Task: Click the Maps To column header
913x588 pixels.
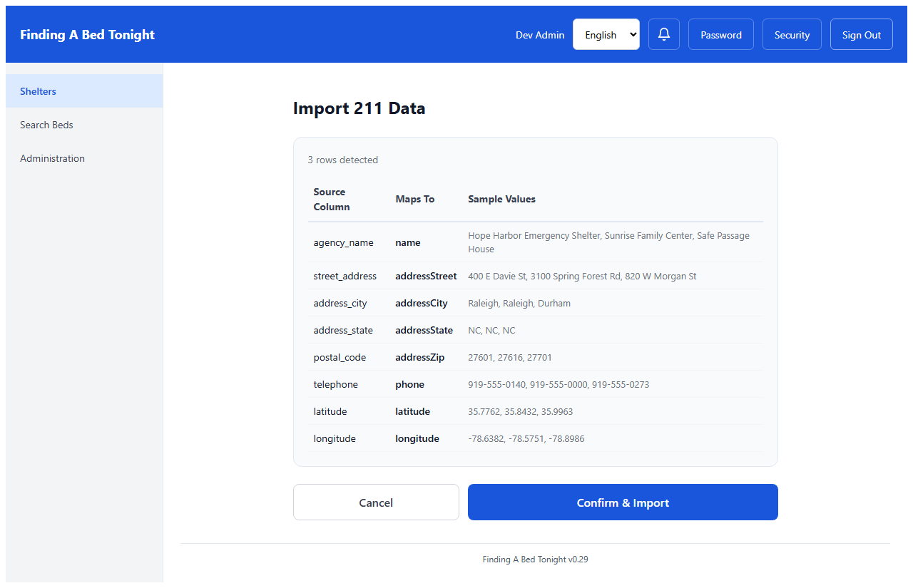Action: [x=414, y=199]
